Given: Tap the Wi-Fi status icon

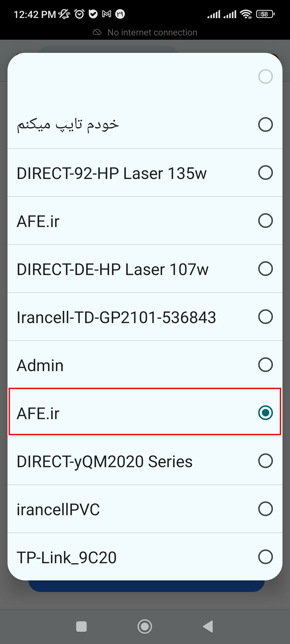Looking at the screenshot, I should tap(246, 14).
